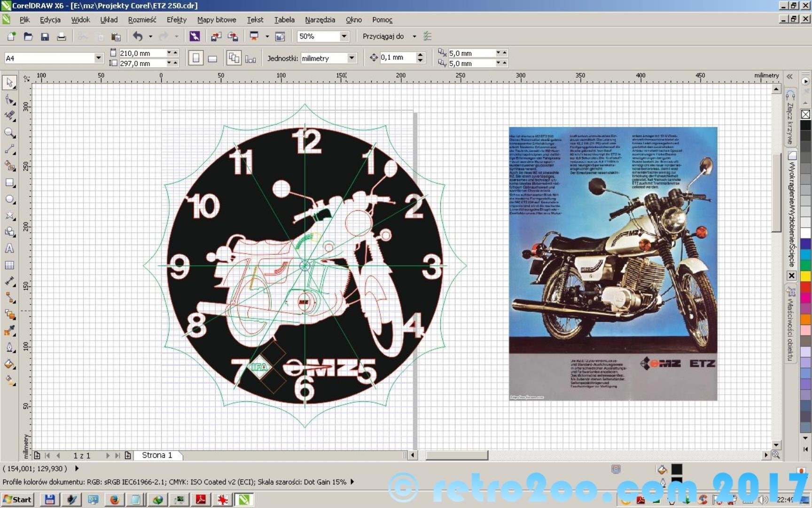This screenshot has height=508, width=812.
Task: Select the Table tool
Action: point(9,265)
